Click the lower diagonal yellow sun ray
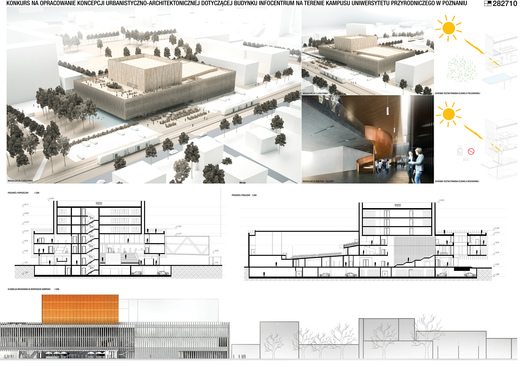524x367 pixels. click(x=473, y=132)
